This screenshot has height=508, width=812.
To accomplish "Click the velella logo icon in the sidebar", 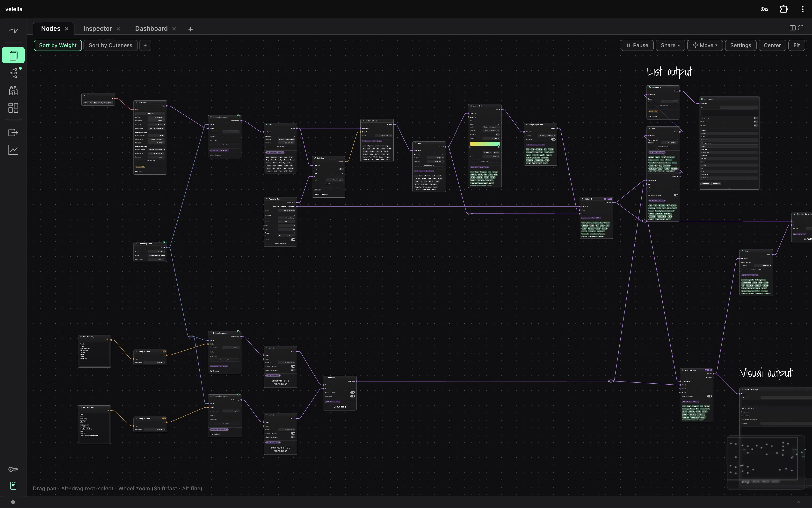I will tap(14, 30).
